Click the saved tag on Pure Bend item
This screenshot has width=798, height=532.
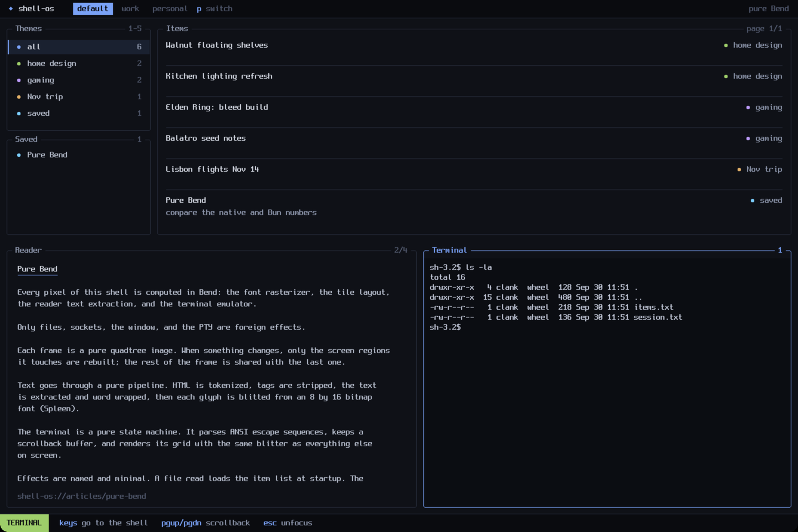(x=766, y=201)
